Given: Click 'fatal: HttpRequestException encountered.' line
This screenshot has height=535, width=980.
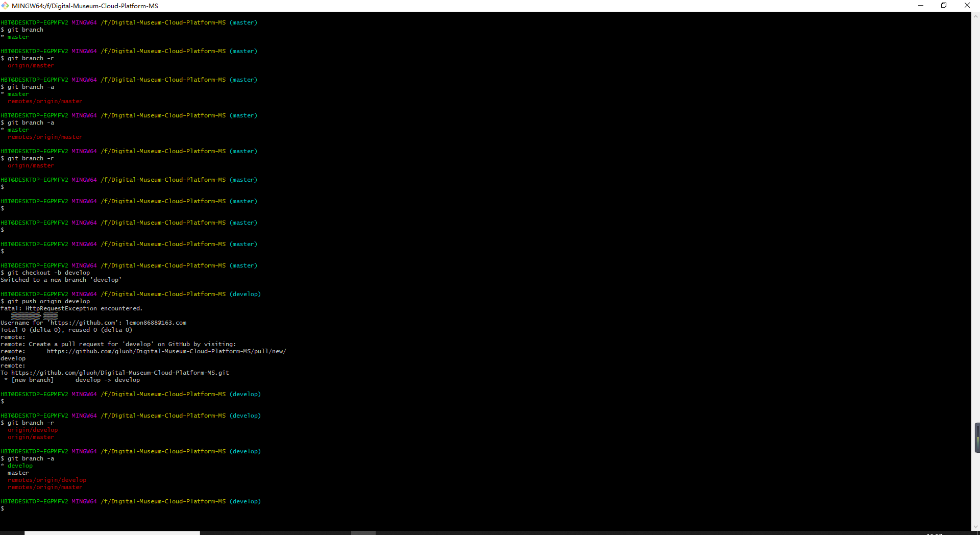Looking at the screenshot, I should [x=71, y=308].
